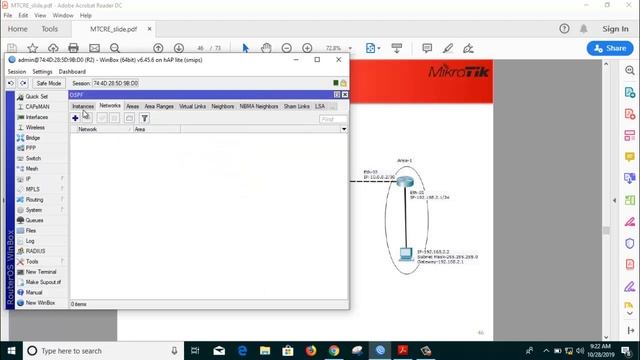640x360 pixels.
Task: Zoom out PDF with minus icon
Action: (287, 48)
